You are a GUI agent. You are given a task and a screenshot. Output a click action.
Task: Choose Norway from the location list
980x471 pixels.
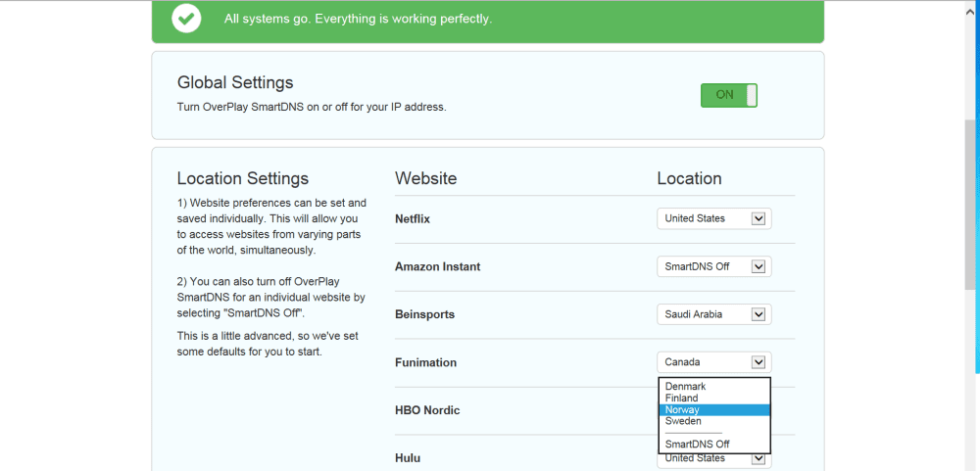pyautogui.click(x=714, y=409)
